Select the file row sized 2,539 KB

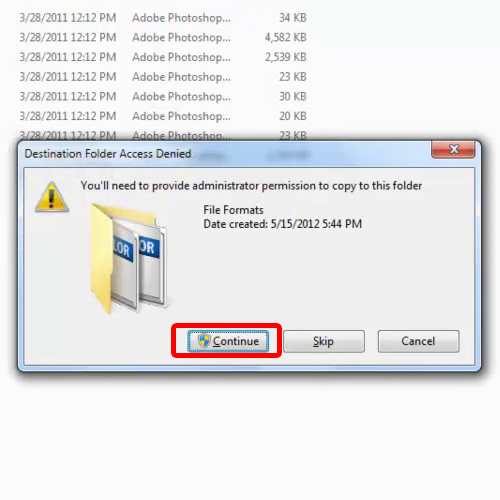pos(163,57)
